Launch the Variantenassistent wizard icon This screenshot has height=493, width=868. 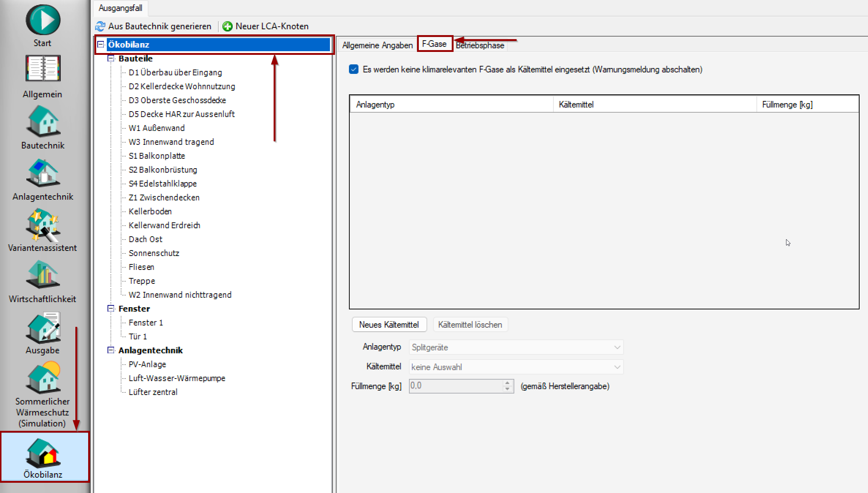pyautogui.click(x=43, y=225)
